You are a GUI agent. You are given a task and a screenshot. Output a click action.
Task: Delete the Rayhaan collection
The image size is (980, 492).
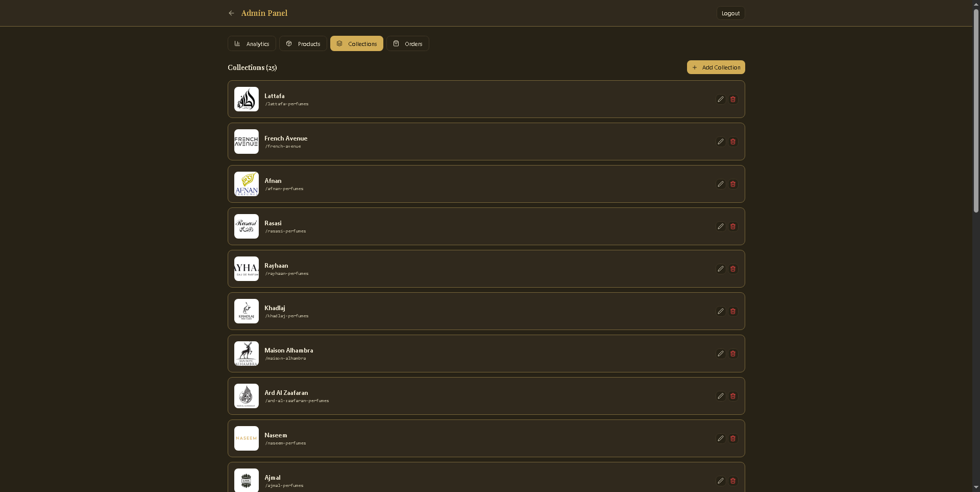[x=733, y=269]
